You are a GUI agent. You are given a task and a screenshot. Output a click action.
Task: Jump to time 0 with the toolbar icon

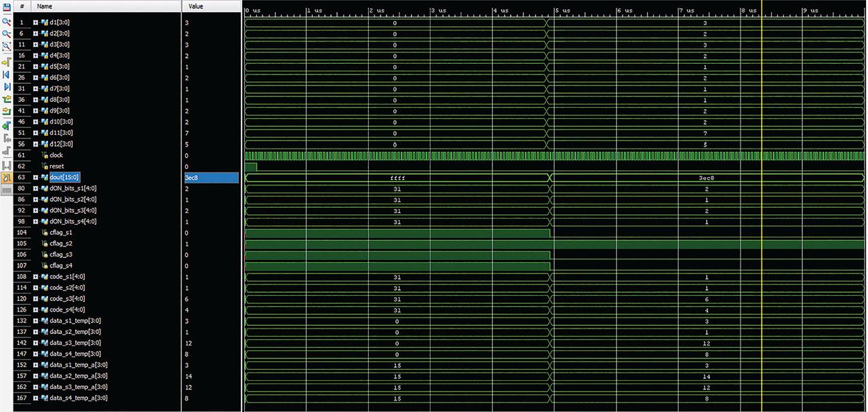click(x=5, y=75)
